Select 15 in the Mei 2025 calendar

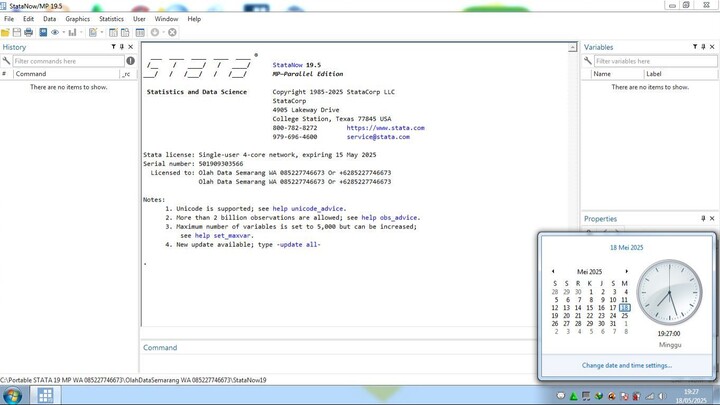click(590, 308)
